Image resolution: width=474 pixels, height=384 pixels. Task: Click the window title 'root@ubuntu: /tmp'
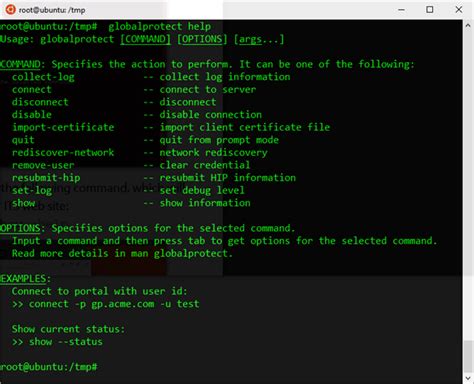click(52, 10)
